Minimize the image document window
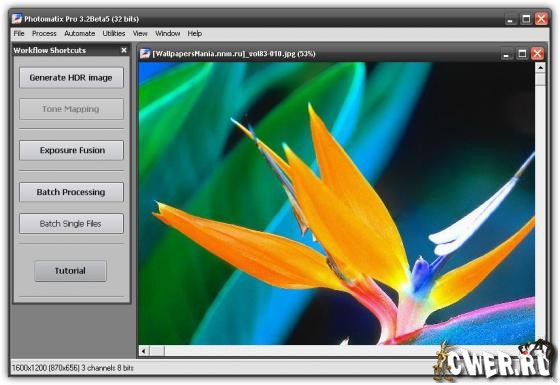The height and width of the screenshot is (385, 560). [x=506, y=54]
